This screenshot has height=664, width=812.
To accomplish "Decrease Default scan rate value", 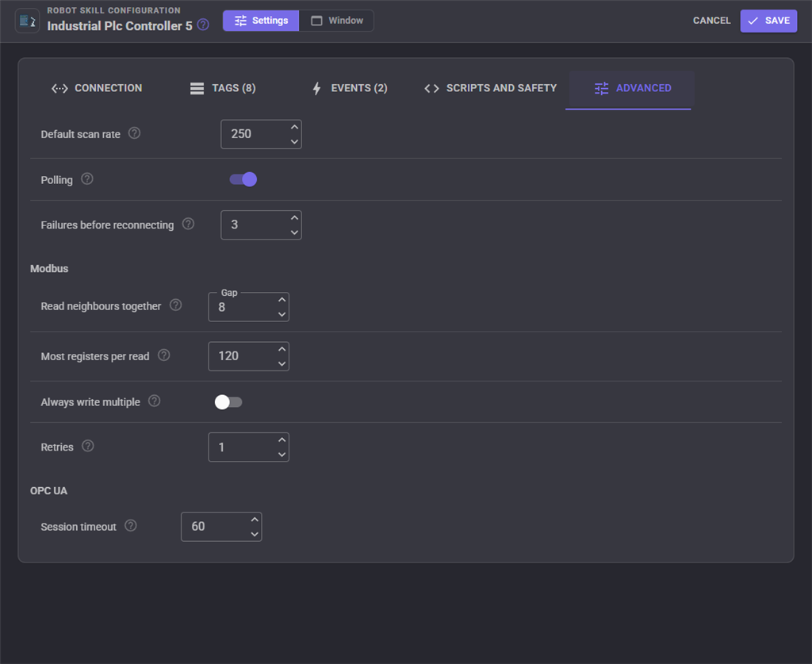I will point(295,141).
